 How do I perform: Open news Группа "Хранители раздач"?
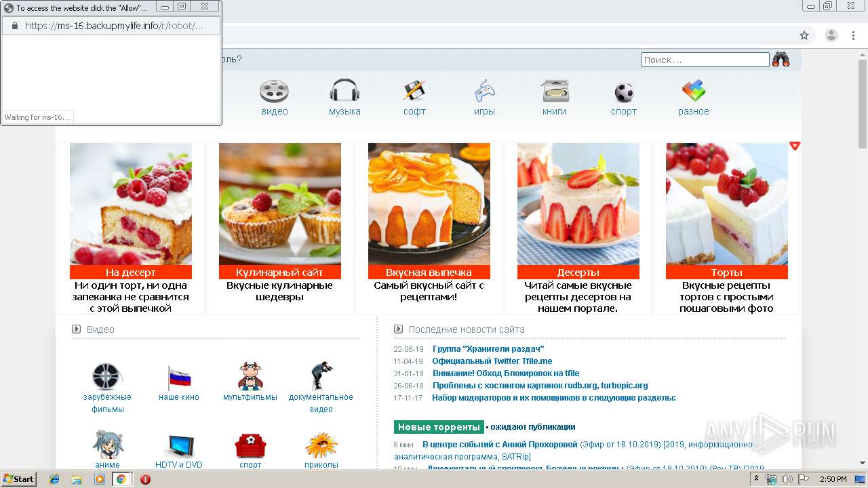coord(488,349)
